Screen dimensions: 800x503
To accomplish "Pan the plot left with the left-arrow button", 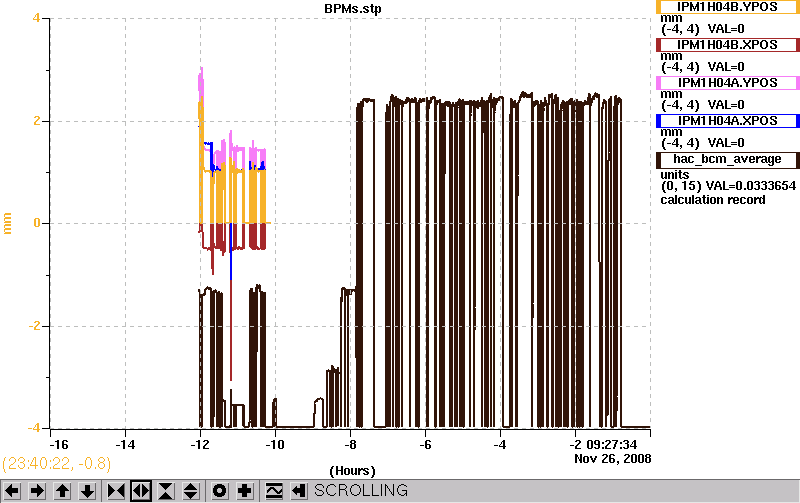I will (12, 491).
